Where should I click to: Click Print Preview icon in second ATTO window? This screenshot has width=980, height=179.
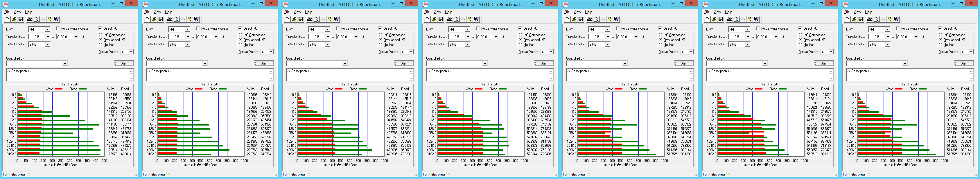[176, 19]
